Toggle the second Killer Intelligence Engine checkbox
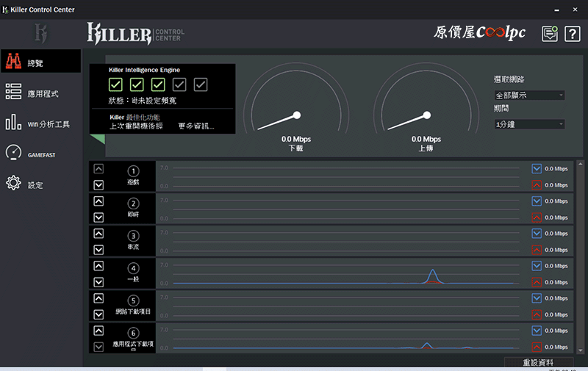The image size is (588, 371). tap(137, 84)
